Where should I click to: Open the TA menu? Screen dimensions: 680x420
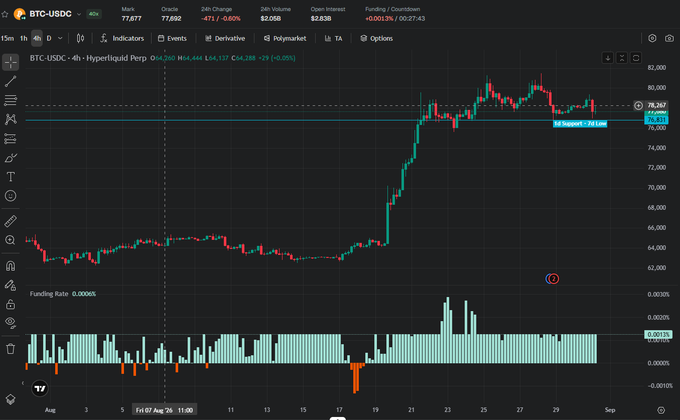(333, 38)
